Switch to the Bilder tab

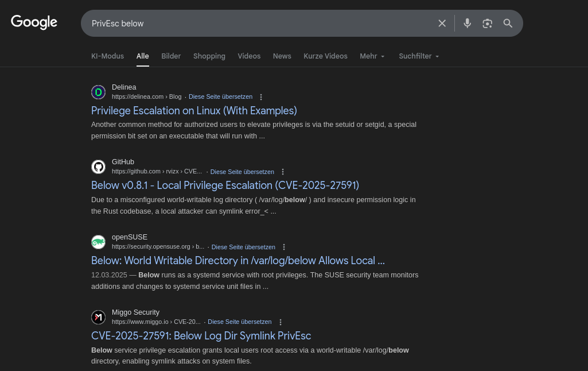point(171,56)
